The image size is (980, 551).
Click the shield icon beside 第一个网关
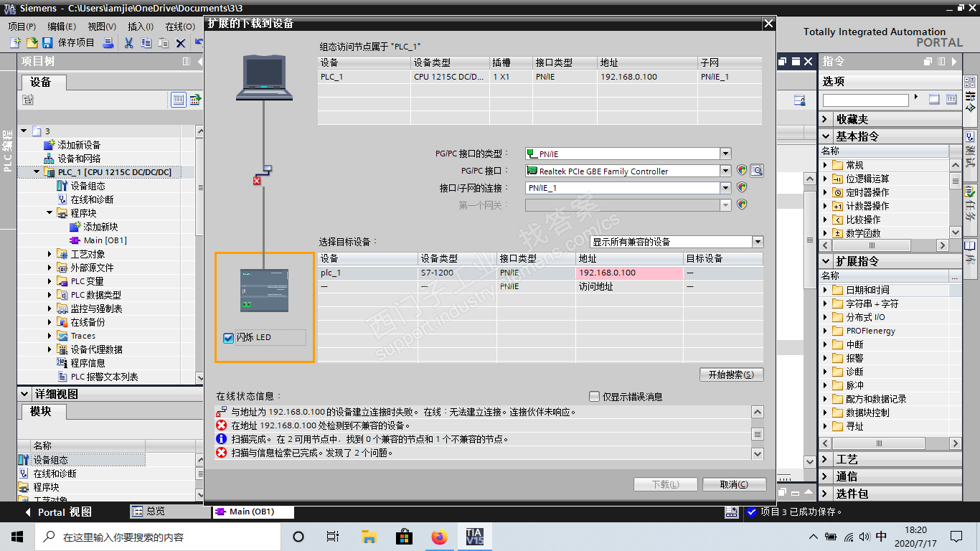pyautogui.click(x=742, y=205)
